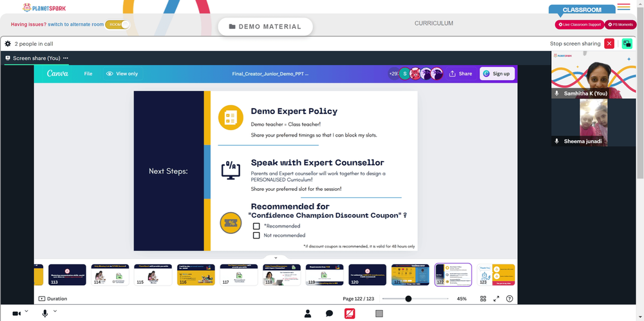Click the PS Moments button
This screenshot has width=644, height=321.
coord(620,24)
